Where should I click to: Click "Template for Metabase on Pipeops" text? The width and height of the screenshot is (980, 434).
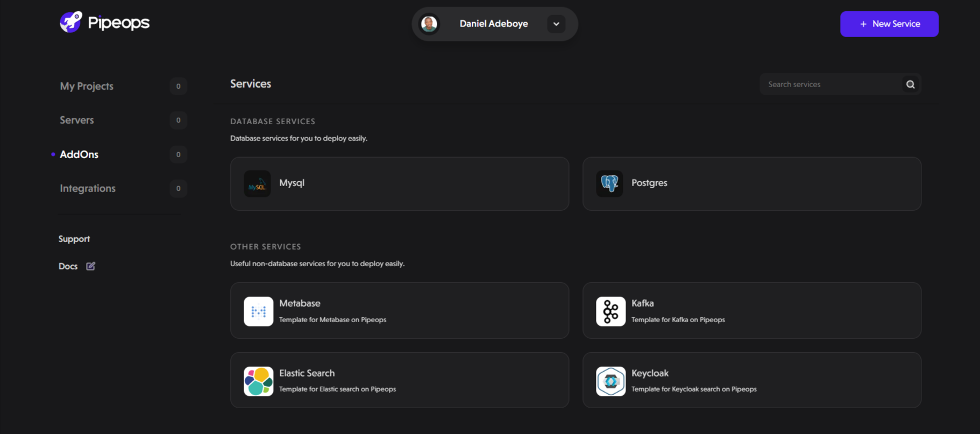click(x=332, y=320)
